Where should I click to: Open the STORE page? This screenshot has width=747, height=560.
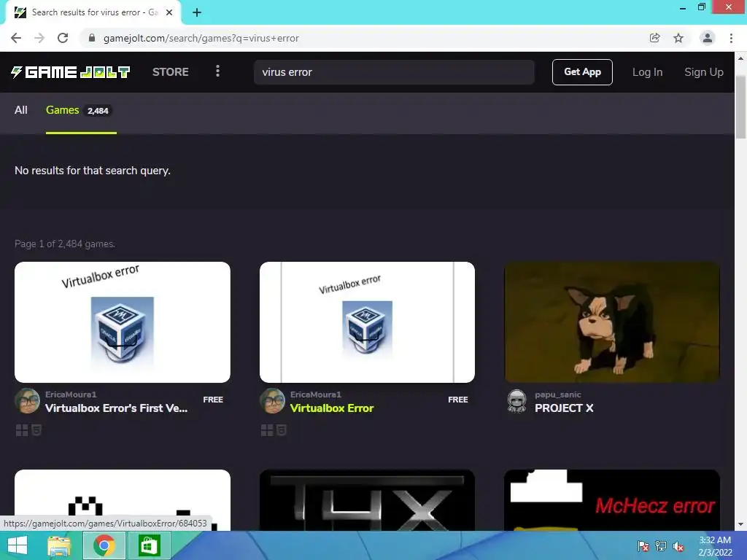(x=171, y=72)
